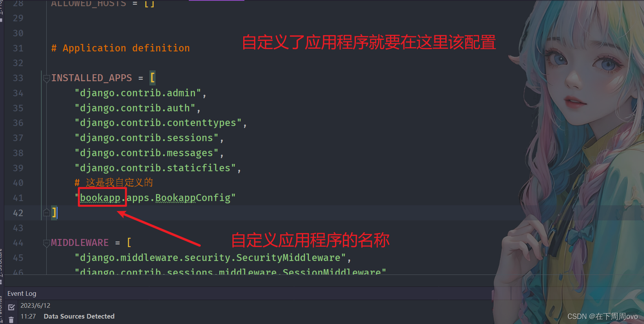Click the ALLOWED_HOSTS variable name
The height and width of the screenshot is (324, 644).
[x=88, y=4]
